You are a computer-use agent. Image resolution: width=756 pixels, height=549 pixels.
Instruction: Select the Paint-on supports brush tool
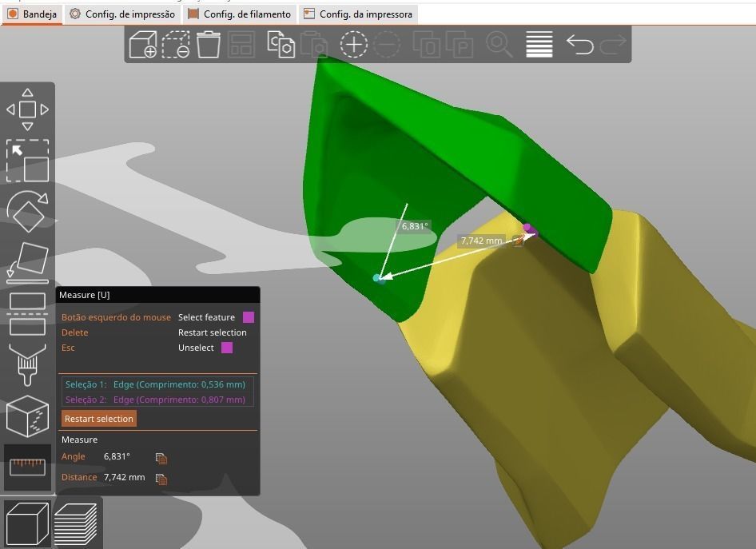[x=27, y=364]
